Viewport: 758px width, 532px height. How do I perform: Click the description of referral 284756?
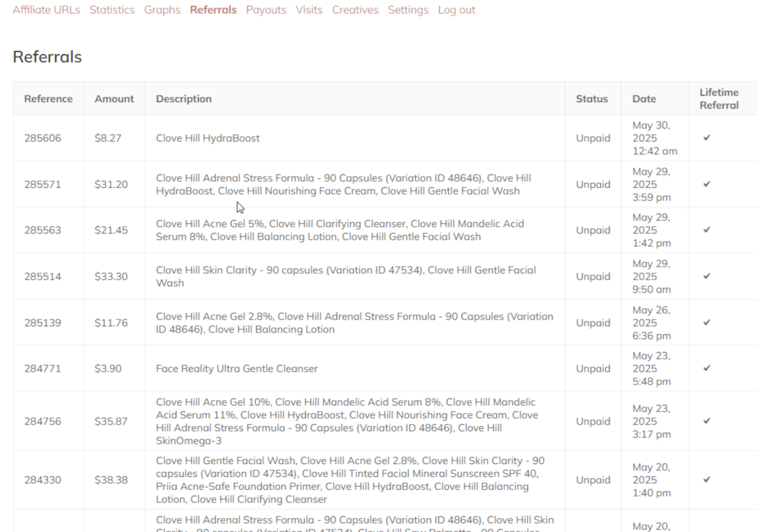pos(347,421)
